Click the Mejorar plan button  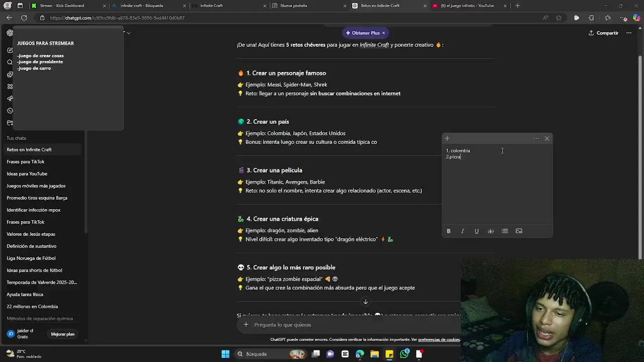click(x=63, y=334)
